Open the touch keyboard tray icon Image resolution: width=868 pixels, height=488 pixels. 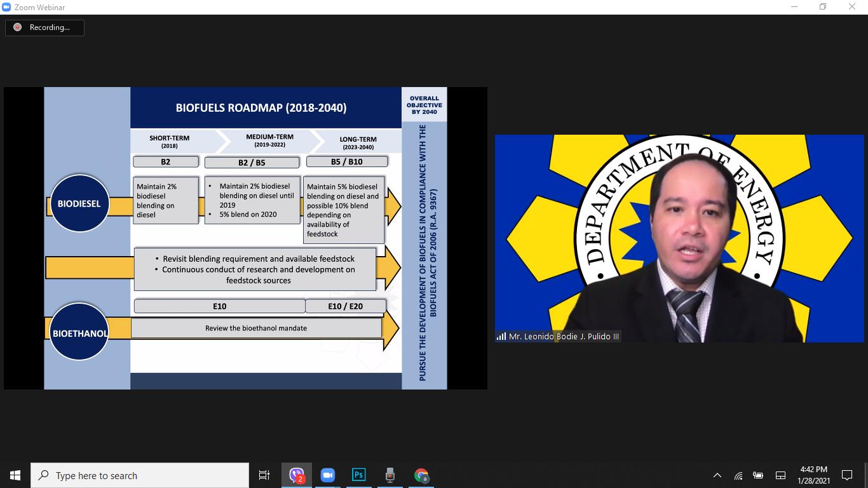780,475
